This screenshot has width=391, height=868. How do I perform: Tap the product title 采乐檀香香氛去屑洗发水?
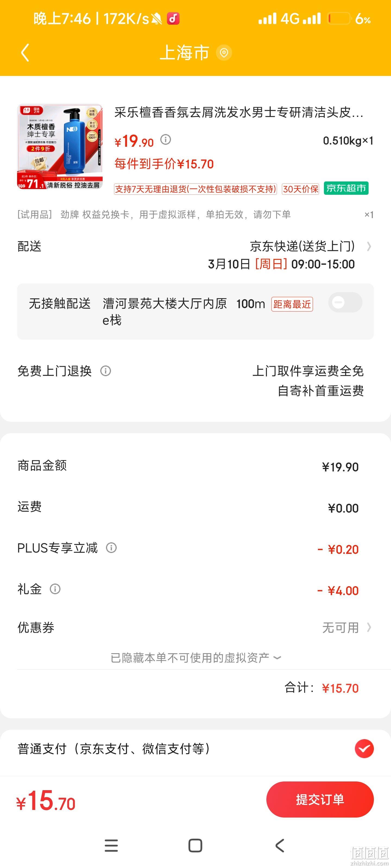(x=239, y=113)
